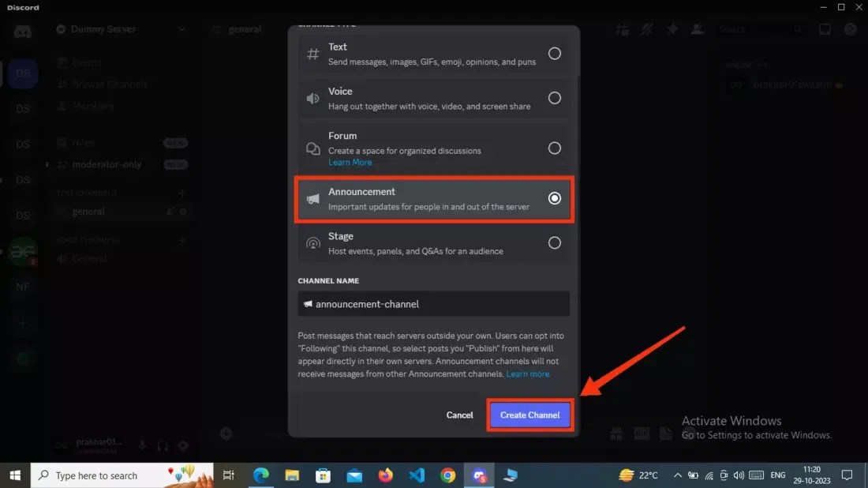The image size is (868, 488).
Task: Click the Members list icon in sidebar
Action: pos(62,105)
